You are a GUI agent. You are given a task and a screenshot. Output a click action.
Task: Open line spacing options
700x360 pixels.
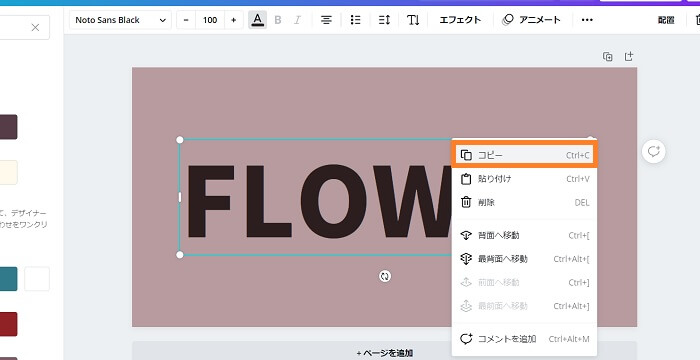click(384, 20)
